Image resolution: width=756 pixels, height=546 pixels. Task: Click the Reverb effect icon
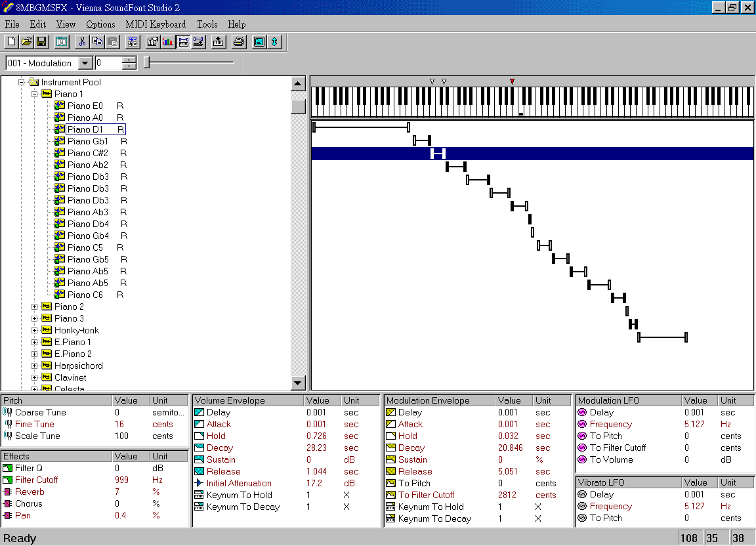7,492
